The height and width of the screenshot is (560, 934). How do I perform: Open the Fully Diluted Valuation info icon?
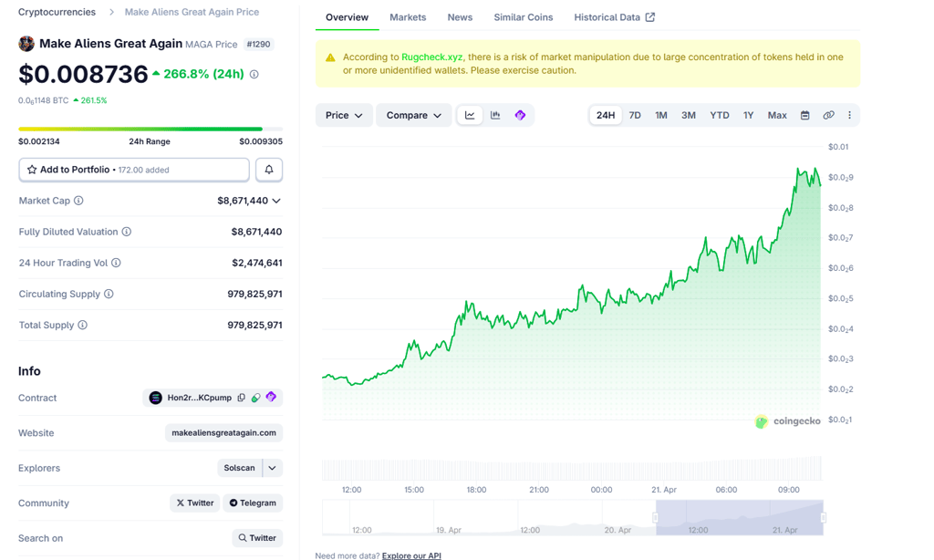pyautogui.click(x=126, y=232)
